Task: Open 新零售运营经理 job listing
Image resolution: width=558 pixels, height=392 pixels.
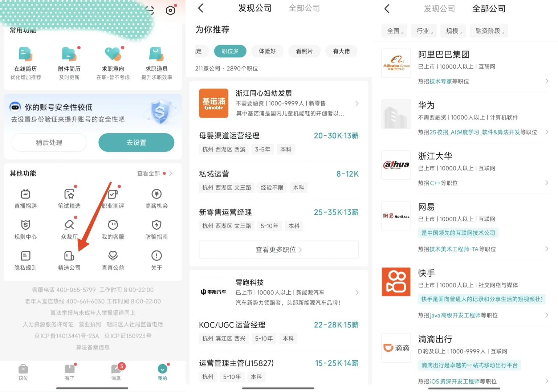Action: (278, 219)
